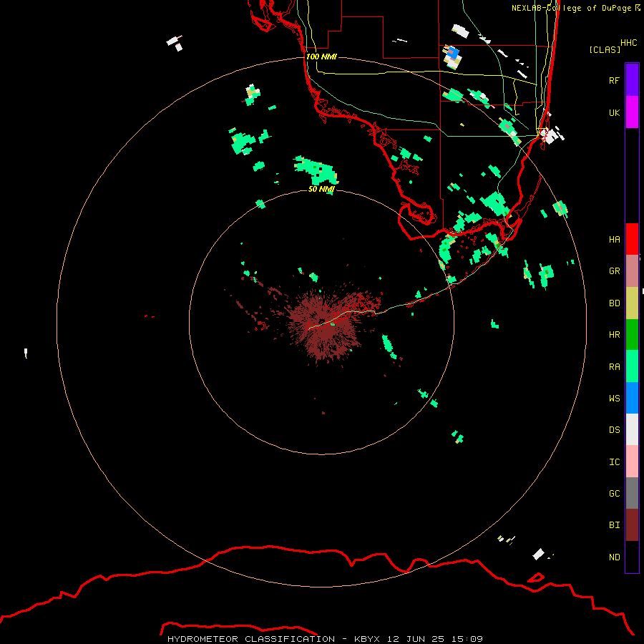This screenshot has height=644, width=644.
Task: Click the HYDROMETEOR CLASSIFICATION title text
Action: pos(251,639)
